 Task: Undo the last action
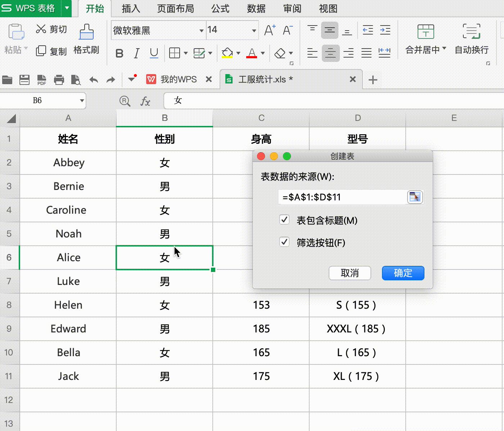(x=94, y=80)
